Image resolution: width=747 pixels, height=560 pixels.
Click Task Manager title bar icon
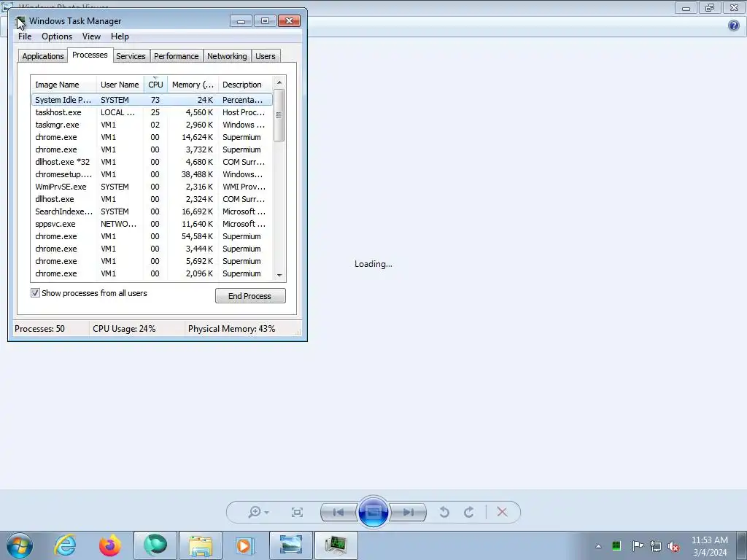(x=20, y=21)
